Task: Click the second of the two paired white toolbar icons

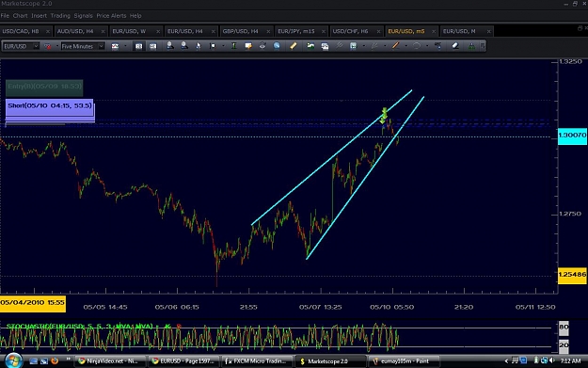Action: [153, 46]
